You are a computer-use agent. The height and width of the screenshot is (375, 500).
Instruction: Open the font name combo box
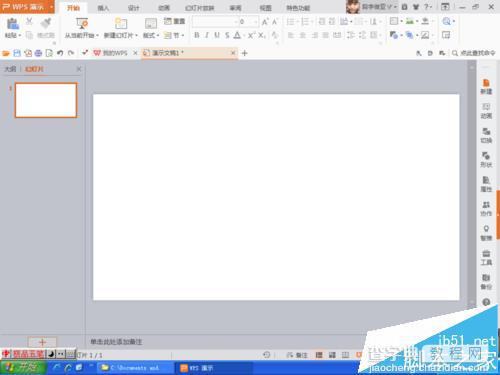(x=213, y=22)
